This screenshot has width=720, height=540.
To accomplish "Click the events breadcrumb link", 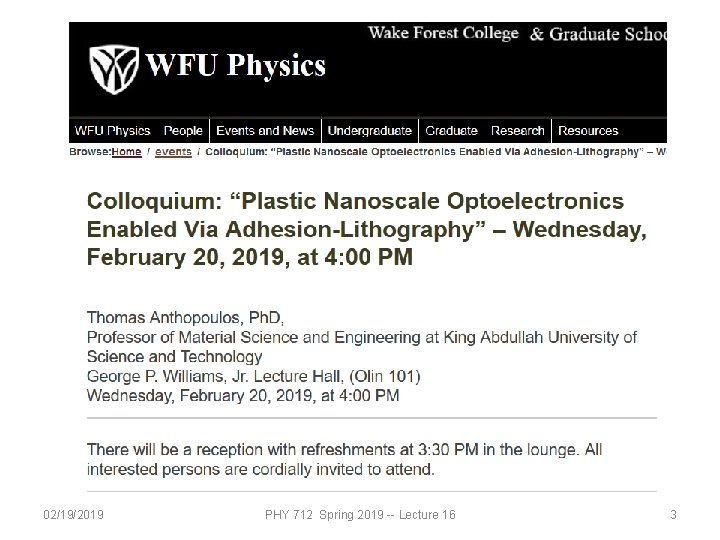I will 174,152.
